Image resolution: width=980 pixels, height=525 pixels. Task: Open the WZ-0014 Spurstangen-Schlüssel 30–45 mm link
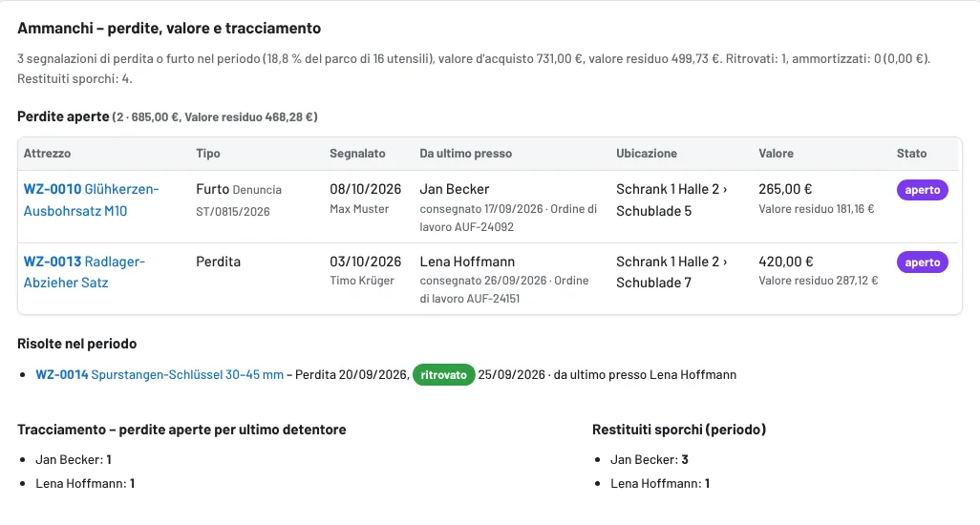tap(160, 374)
